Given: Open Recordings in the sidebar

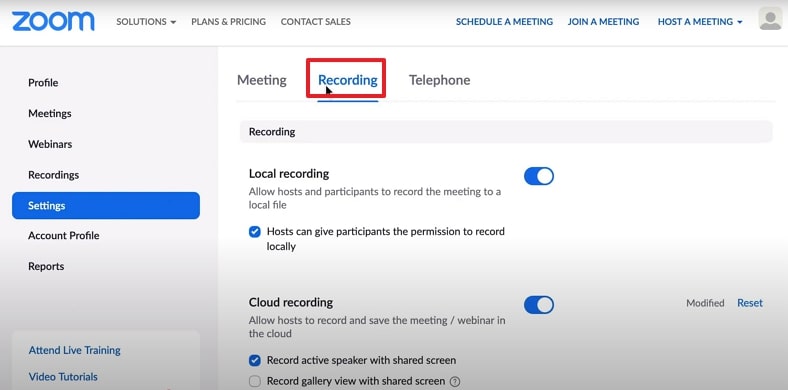Looking at the screenshot, I should (54, 175).
